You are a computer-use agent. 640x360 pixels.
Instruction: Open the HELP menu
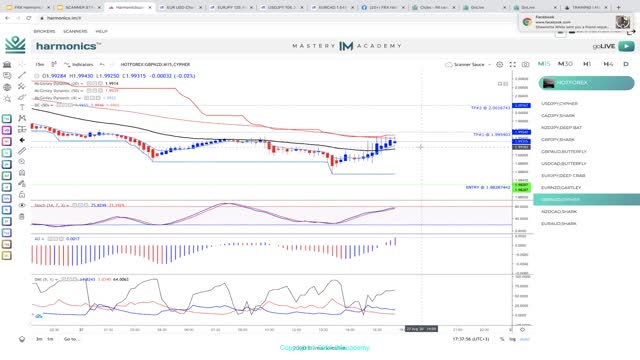click(x=101, y=31)
